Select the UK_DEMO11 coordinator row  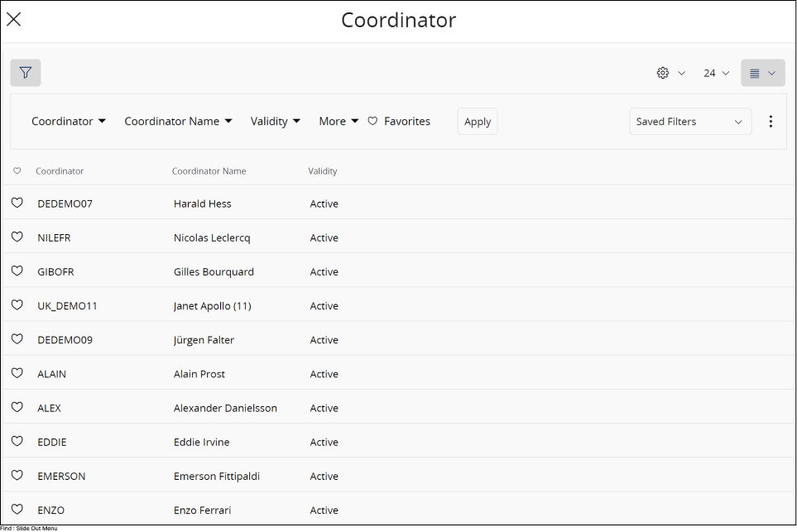pos(67,305)
